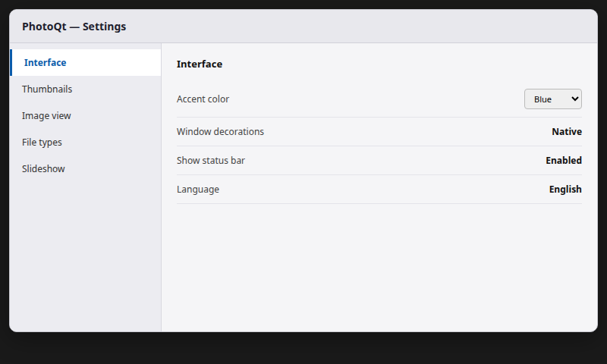This screenshot has height=364, width=607.
Task: Click the Language setting label
Action: 198,190
